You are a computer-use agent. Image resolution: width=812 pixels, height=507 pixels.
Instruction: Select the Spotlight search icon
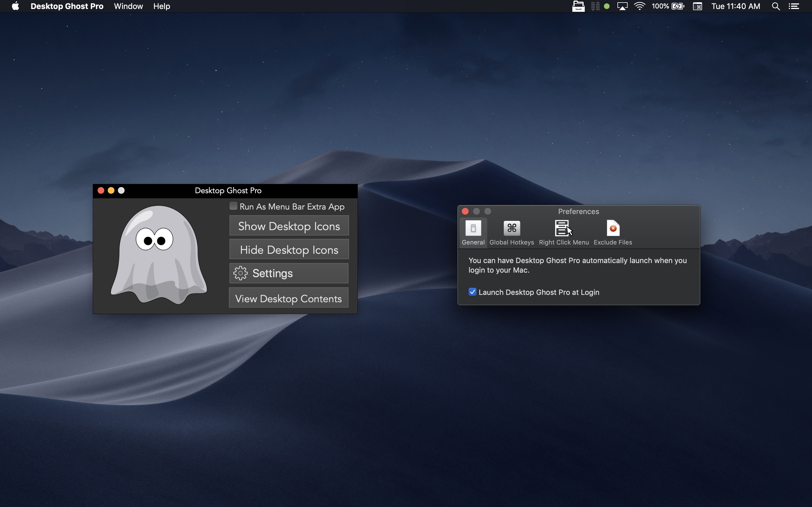point(776,6)
